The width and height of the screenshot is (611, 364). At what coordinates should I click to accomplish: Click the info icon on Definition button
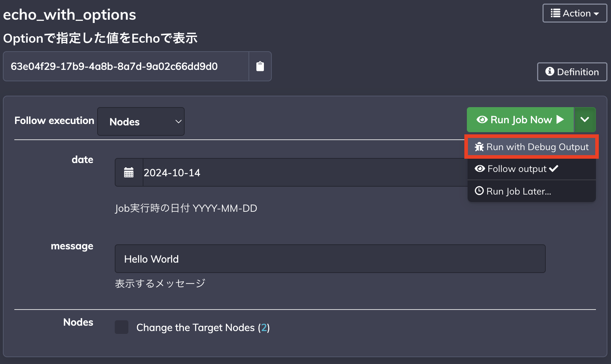tap(550, 71)
